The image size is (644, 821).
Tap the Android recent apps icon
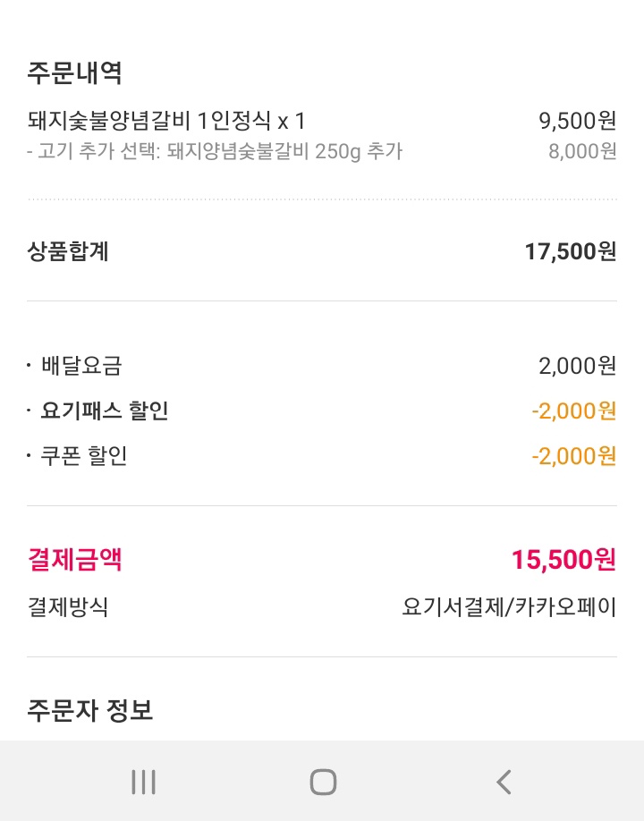tap(143, 782)
